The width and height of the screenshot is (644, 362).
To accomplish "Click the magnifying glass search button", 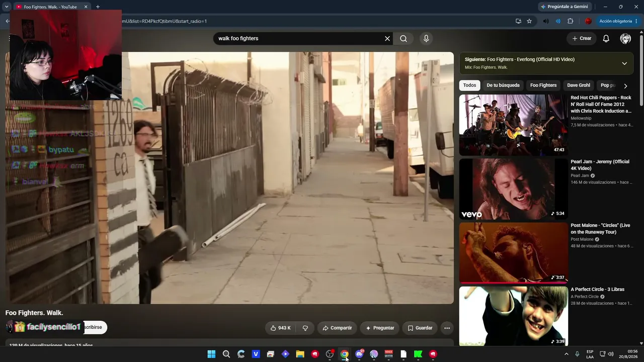I will (404, 39).
